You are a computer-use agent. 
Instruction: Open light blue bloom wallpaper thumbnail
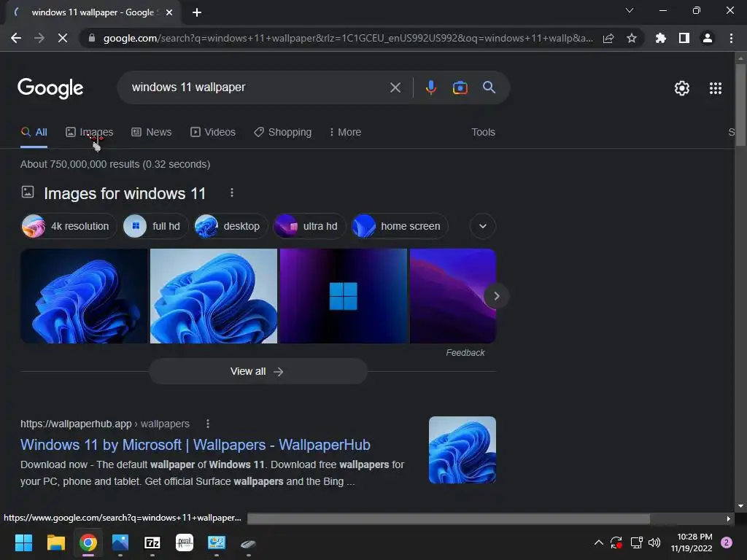(x=214, y=296)
